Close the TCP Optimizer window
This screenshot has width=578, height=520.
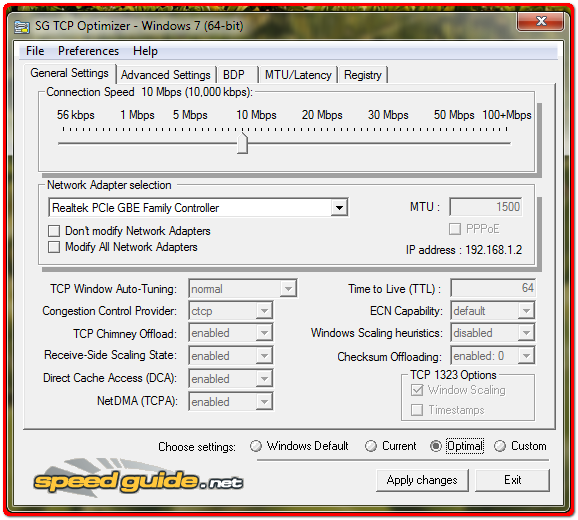[540, 21]
